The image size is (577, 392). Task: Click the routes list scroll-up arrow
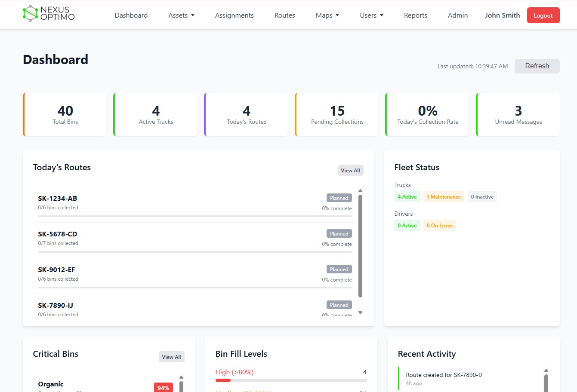tap(361, 190)
